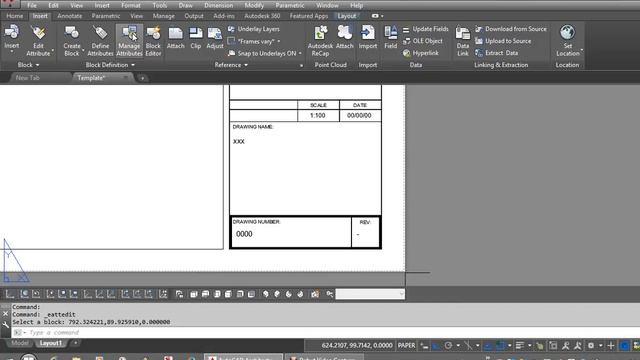Select the Create Block tool
The height and width of the screenshot is (360, 640).
tap(72, 40)
